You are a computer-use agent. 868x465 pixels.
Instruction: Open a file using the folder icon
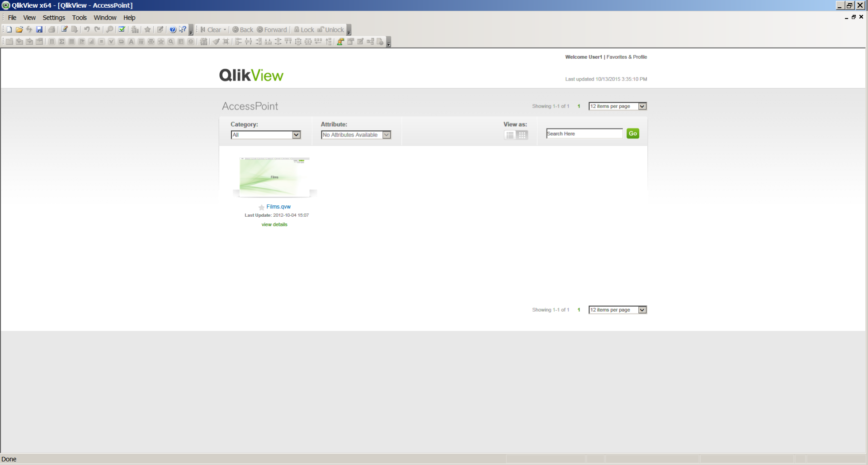click(19, 29)
